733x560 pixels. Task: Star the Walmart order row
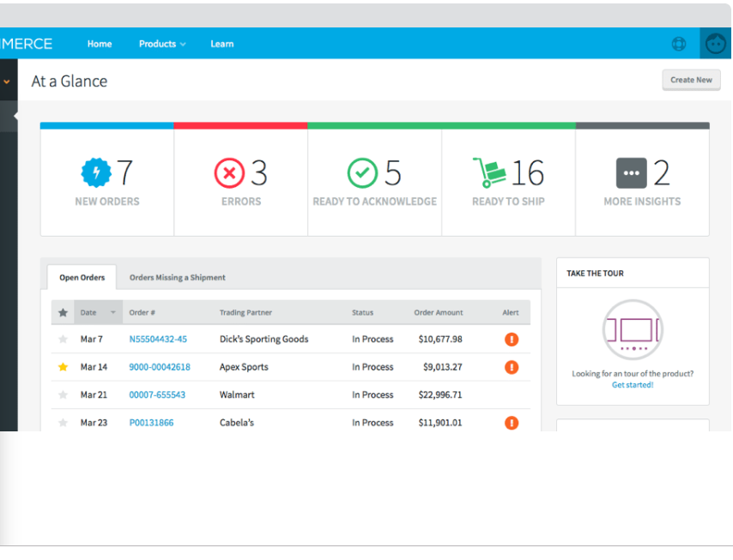point(62,394)
